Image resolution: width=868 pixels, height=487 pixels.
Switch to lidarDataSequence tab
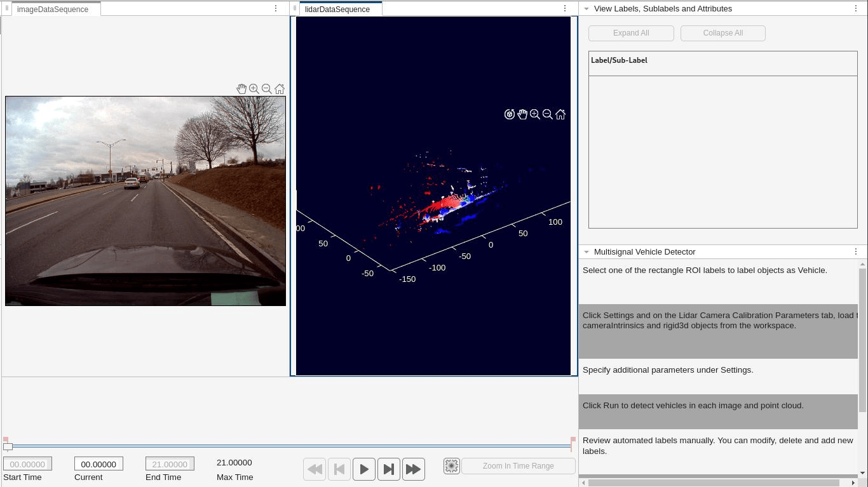click(337, 10)
